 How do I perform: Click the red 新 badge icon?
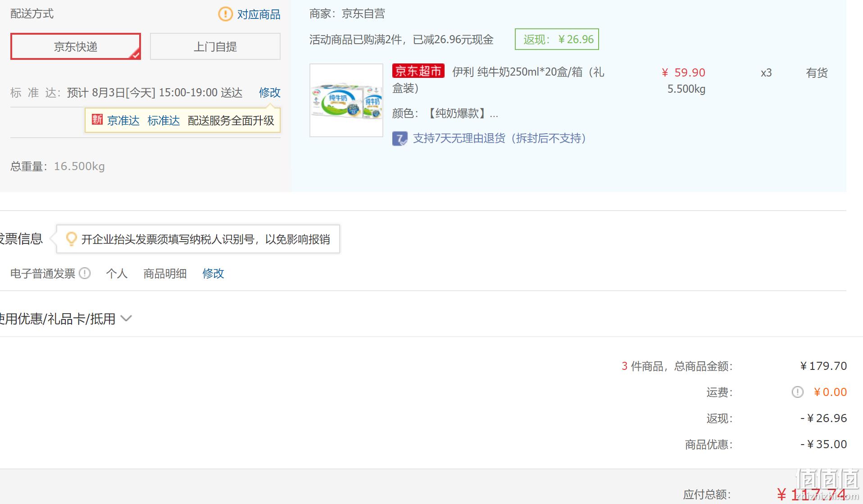pyautogui.click(x=97, y=120)
